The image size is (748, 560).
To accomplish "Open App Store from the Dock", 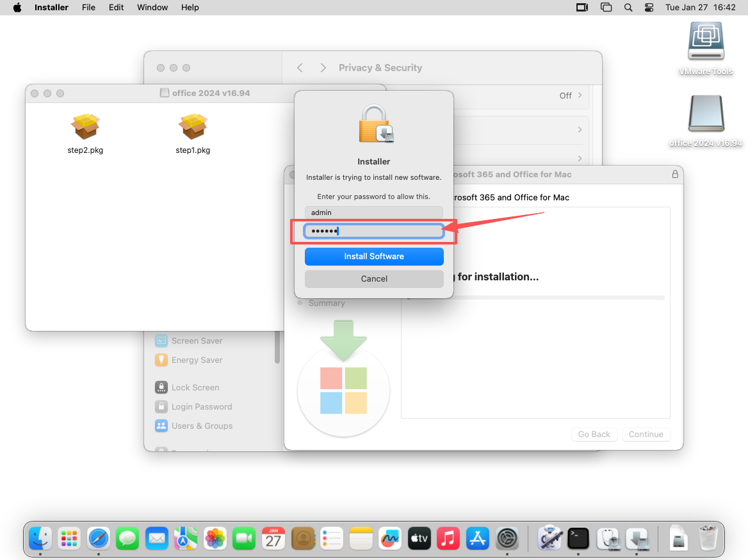I will [478, 538].
